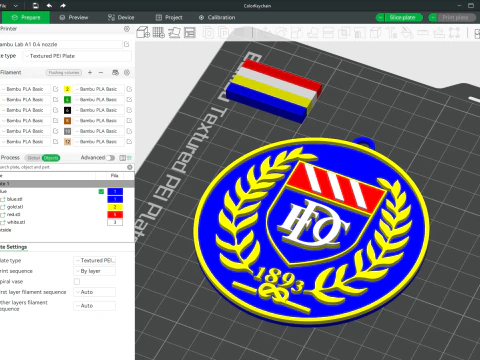480x360 pixels.
Task: Switch process mode to Objects
Action: click(51, 158)
